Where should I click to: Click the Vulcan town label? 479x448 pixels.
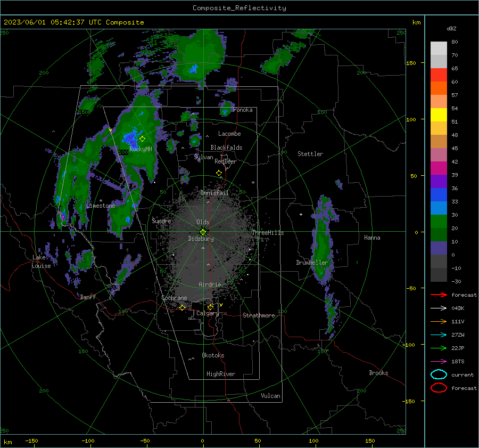(x=270, y=396)
